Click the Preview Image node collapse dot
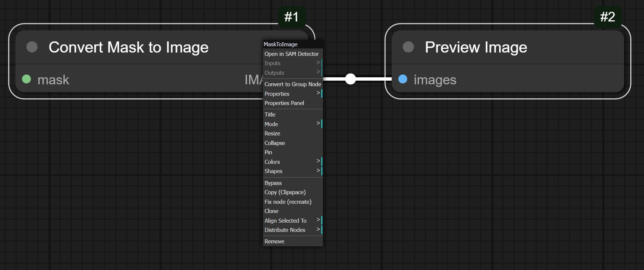 [x=408, y=47]
